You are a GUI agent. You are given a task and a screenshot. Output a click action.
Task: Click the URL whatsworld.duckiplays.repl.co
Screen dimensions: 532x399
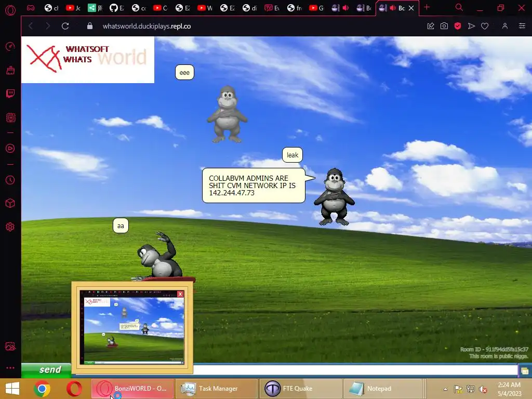click(x=147, y=26)
